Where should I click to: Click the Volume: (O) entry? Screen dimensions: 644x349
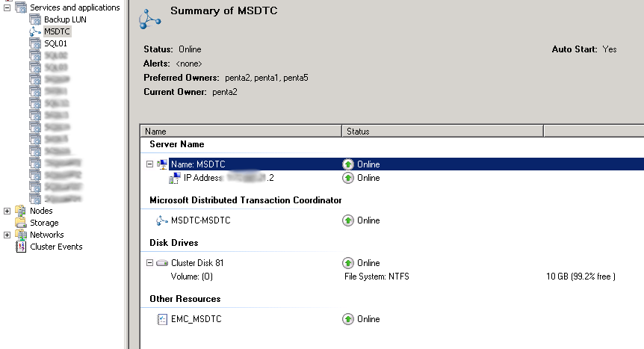(192, 277)
